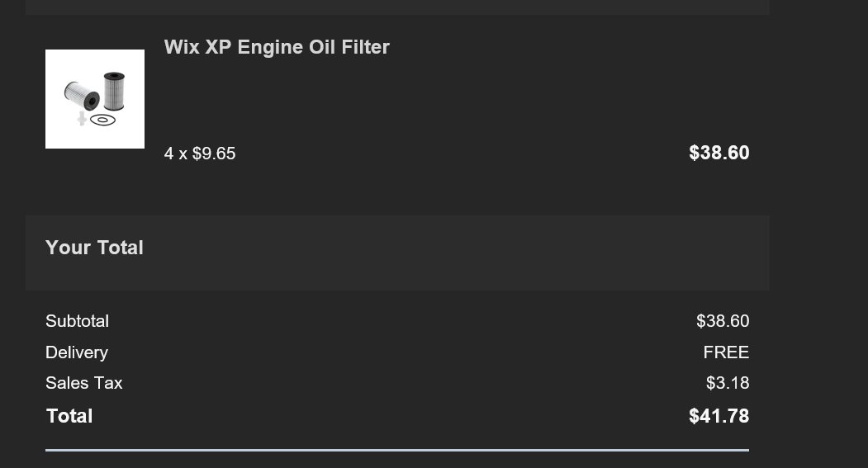Click the bold $38.60 line item price
The height and width of the screenshot is (468, 868).
(719, 153)
